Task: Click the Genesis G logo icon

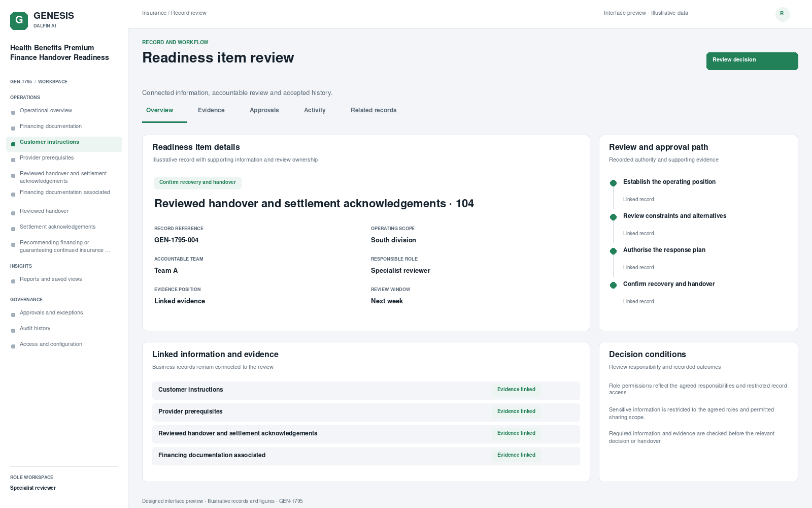Action: [x=19, y=21]
